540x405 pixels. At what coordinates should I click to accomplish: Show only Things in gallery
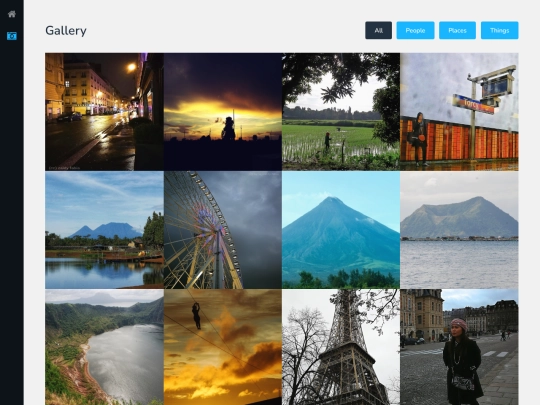pyautogui.click(x=499, y=30)
